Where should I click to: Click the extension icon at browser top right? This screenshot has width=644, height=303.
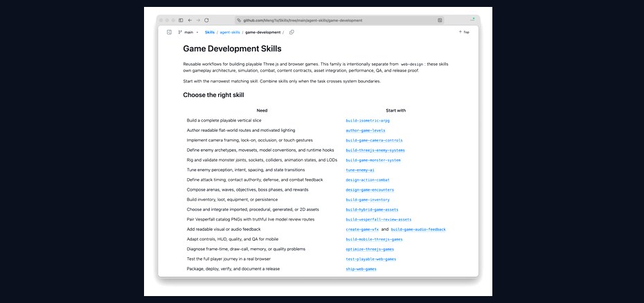[472, 19]
